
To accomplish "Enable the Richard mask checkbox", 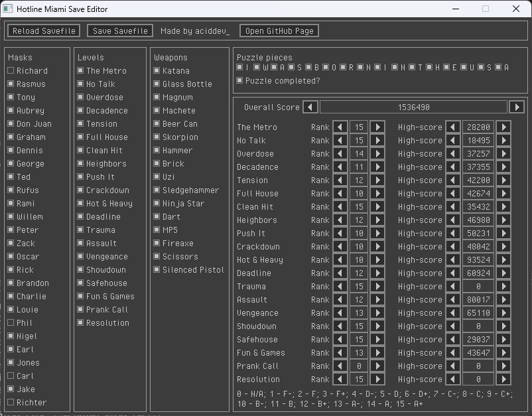I will point(11,70).
